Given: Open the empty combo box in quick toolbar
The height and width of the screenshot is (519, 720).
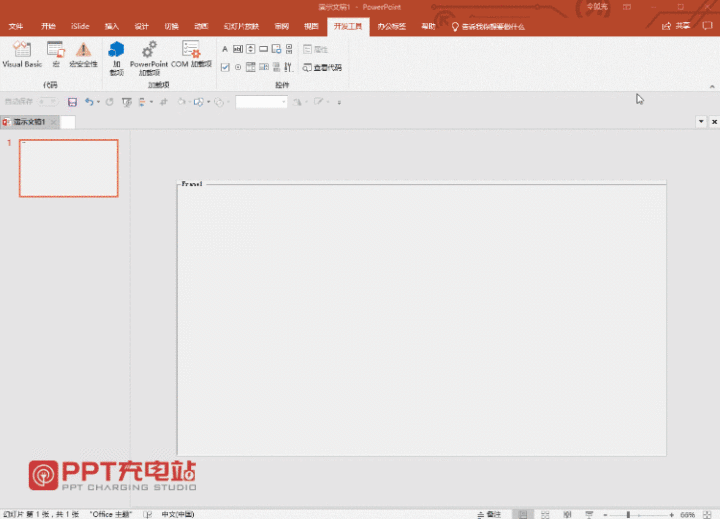Looking at the screenshot, I should pos(261,102).
